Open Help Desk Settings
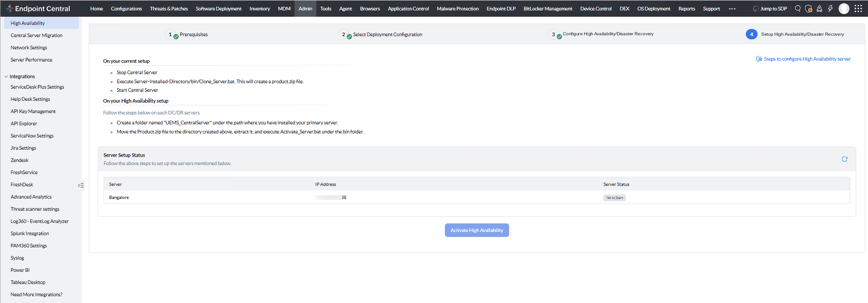 (30, 99)
